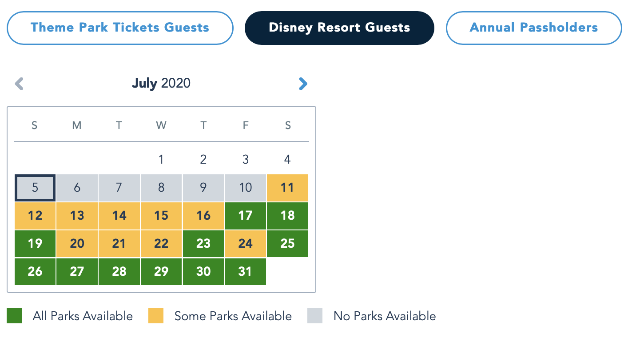Select July 5 on the calendar
Viewport: 644px width, 338px height.
pyautogui.click(x=35, y=188)
